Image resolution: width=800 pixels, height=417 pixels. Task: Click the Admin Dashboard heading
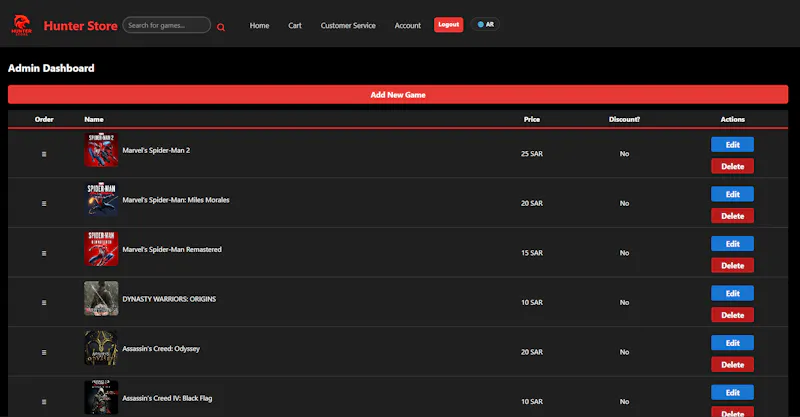tap(51, 68)
